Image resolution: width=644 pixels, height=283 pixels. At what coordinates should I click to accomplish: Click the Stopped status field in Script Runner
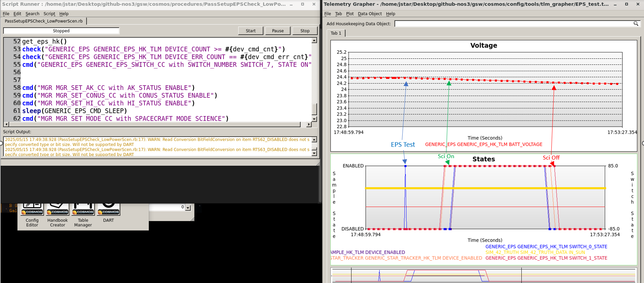[x=61, y=31]
